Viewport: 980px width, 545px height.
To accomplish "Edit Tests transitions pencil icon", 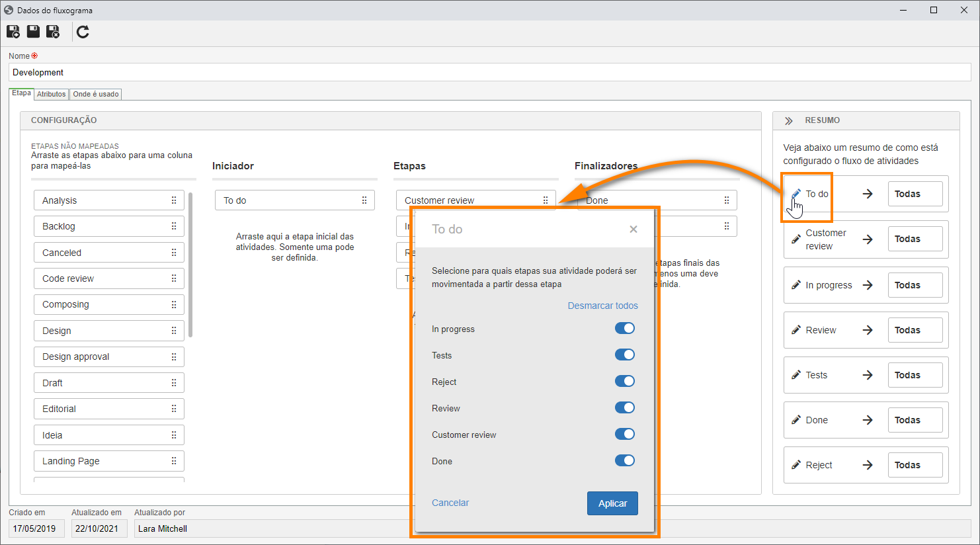I will (x=796, y=375).
